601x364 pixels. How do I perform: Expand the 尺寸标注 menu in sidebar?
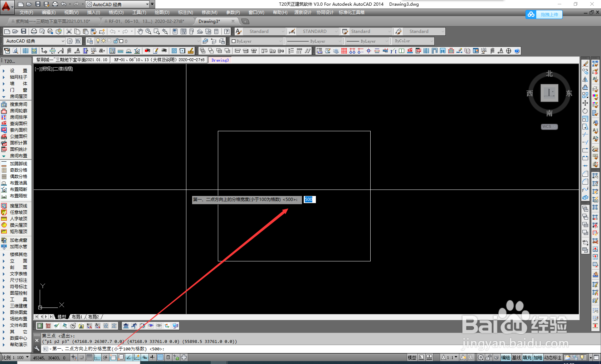click(14, 280)
